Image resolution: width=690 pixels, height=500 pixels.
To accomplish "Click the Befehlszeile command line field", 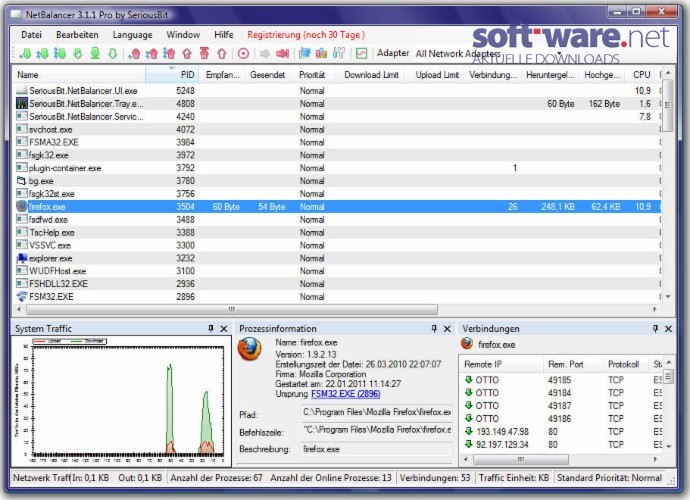I will tap(377, 430).
